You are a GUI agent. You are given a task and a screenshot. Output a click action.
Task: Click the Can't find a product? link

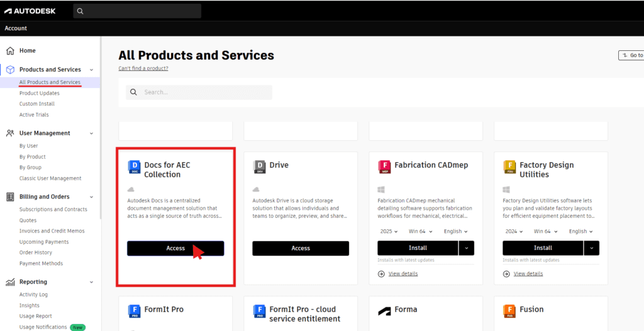click(x=143, y=68)
